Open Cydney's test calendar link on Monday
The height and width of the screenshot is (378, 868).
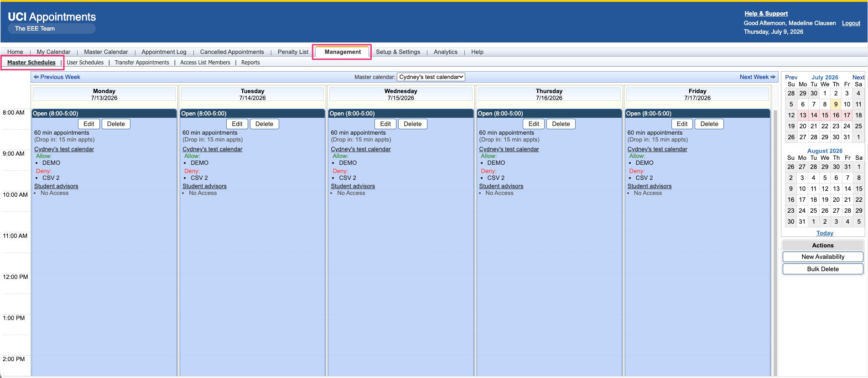tap(64, 149)
